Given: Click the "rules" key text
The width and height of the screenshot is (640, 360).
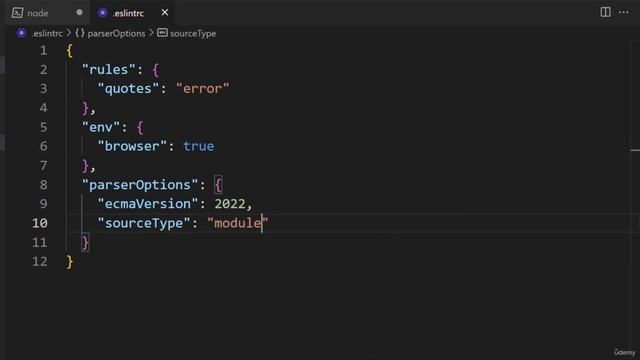Looking at the screenshot, I should point(109,69).
